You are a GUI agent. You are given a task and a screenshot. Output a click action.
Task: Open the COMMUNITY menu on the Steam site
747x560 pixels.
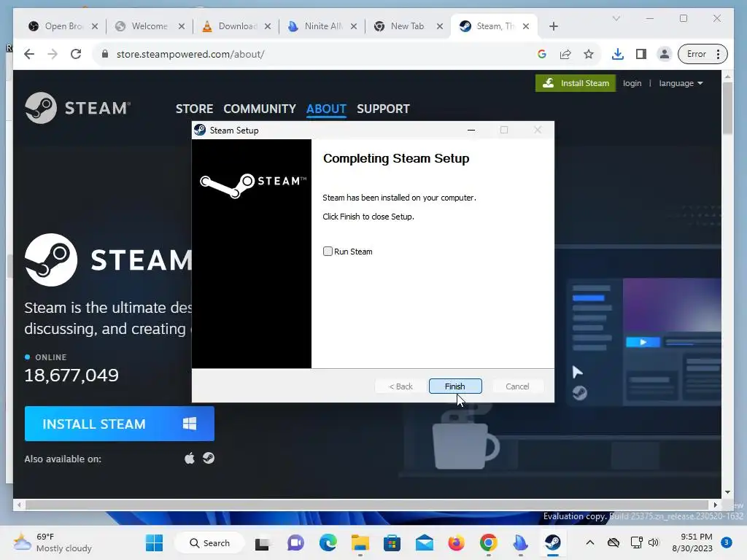coord(260,109)
